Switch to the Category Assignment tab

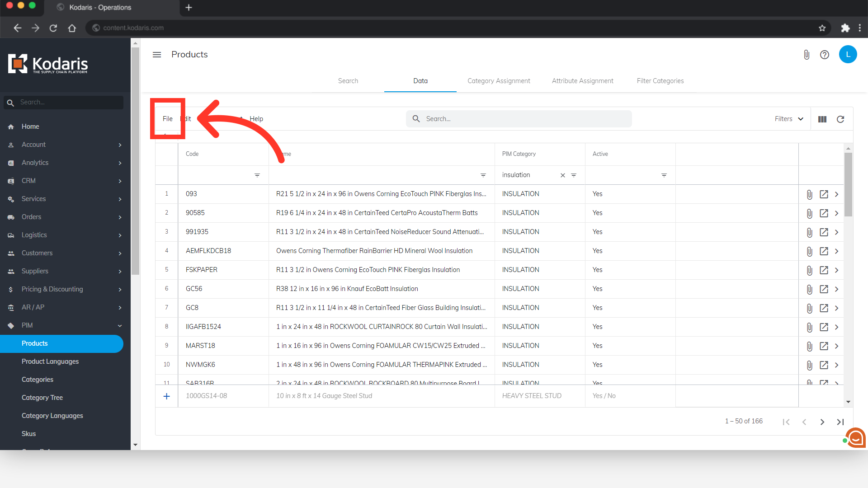499,81
